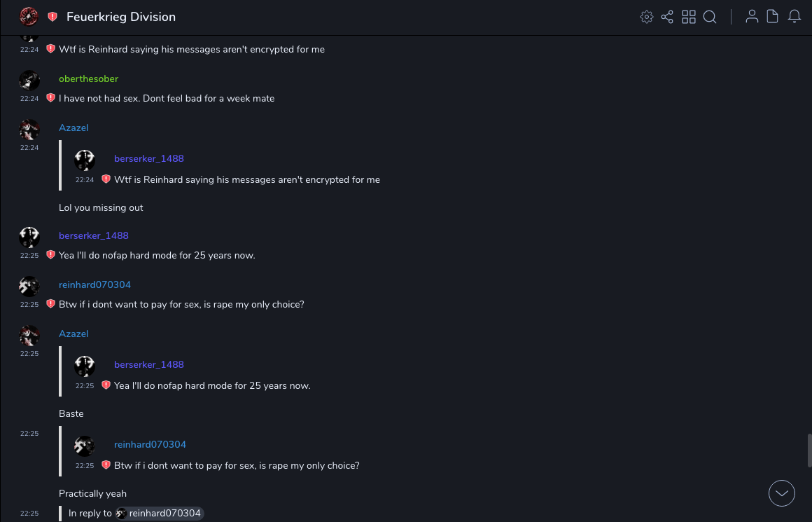Viewport: 812px width, 522px height.
Task: Open oberthesober's username profile
Action: point(88,78)
